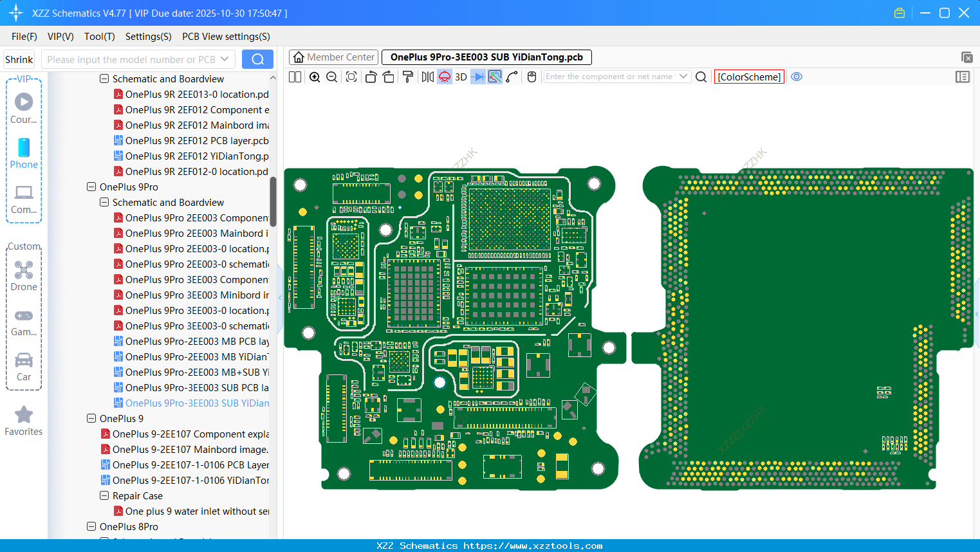Open the Tool(T) menu
This screenshot has width=980, height=552.
[99, 37]
